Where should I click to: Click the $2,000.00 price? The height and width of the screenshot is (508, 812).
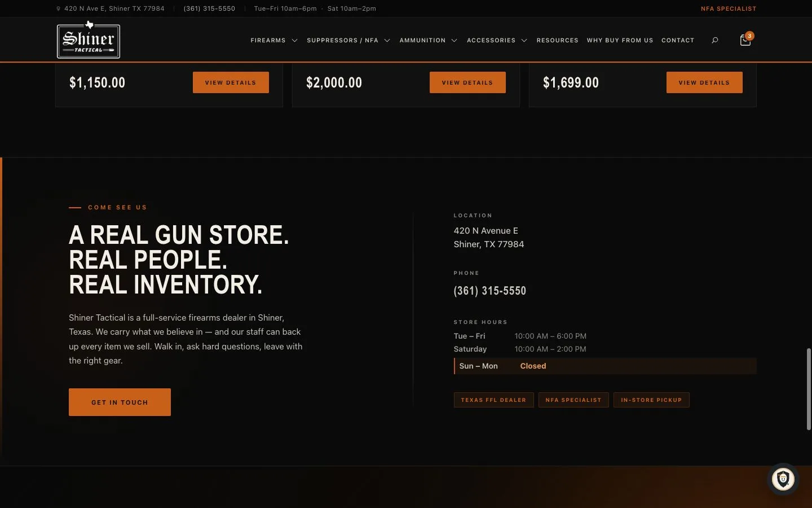click(334, 82)
